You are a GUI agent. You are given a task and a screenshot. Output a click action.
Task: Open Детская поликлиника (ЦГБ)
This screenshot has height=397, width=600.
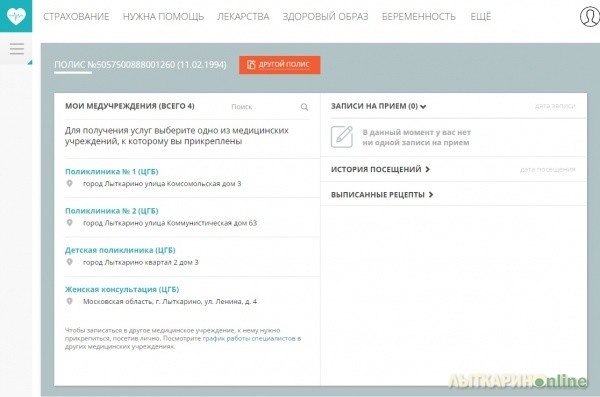(120, 250)
